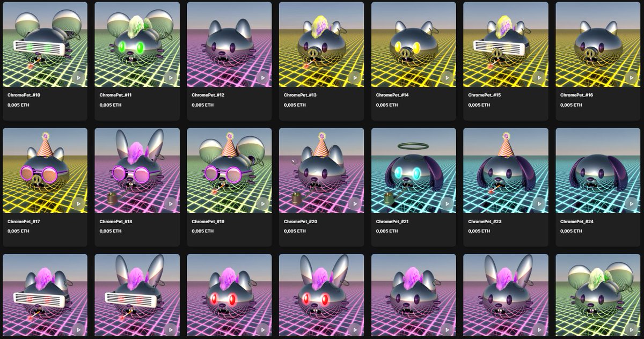Click the ChromePet_#13 title
The width and height of the screenshot is (644, 339).
tap(300, 95)
